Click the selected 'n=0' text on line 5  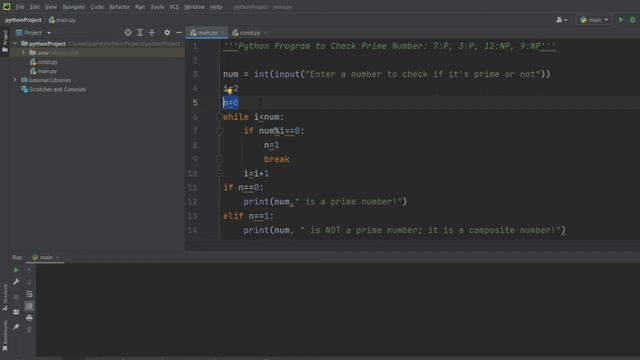(x=231, y=103)
